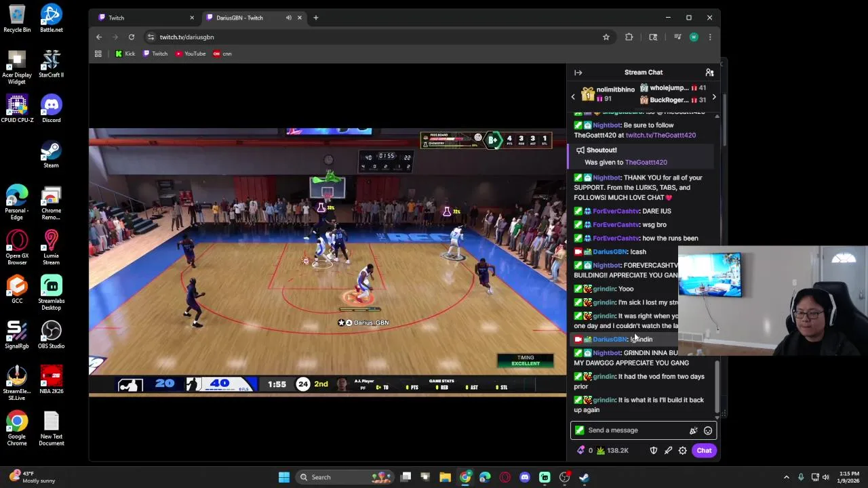
Task: Send message with purple Chat button
Action: [x=704, y=451]
